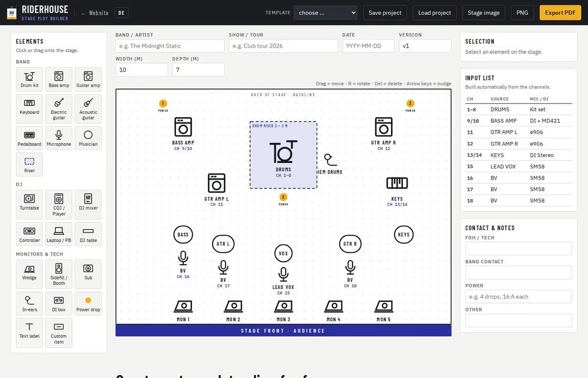This screenshot has height=378, width=588.
Task: Click the FOH / Tech field
Action: click(518, 249)
